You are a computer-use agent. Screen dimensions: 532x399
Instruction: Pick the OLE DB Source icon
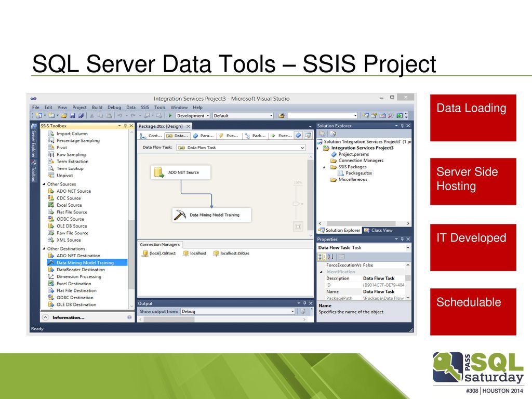tap(51, 226)
